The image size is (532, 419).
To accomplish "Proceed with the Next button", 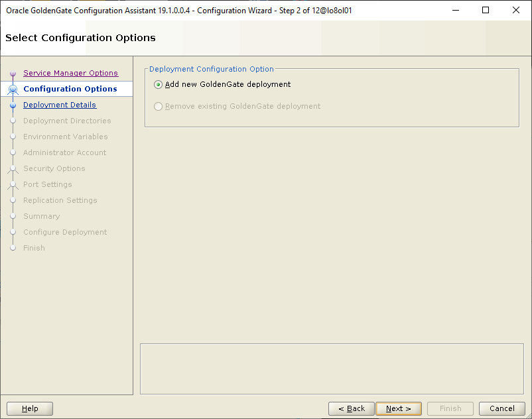I will [x=398, y=408].
